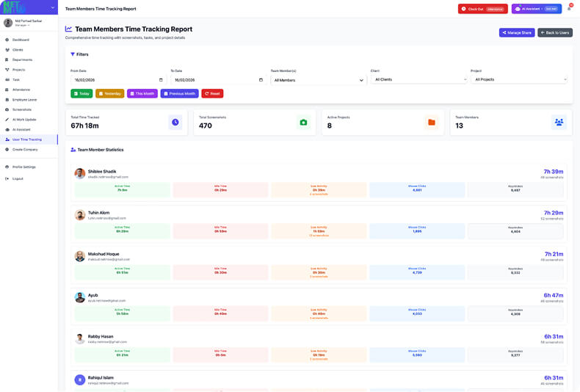580x392 pixels.
Task: Open the Project dropdown showing All Projects
Action: click(518, 79)
